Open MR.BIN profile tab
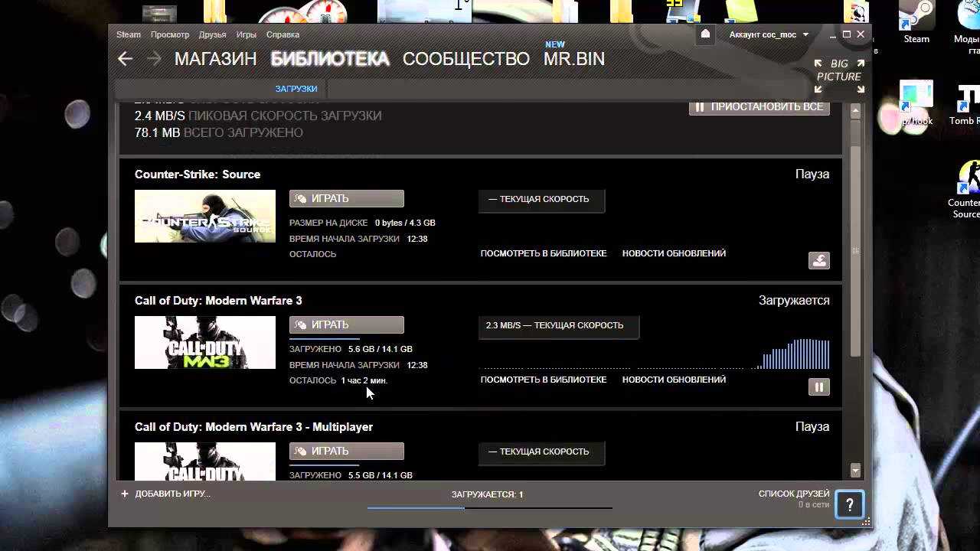980x551 pixels. point(574,59)
